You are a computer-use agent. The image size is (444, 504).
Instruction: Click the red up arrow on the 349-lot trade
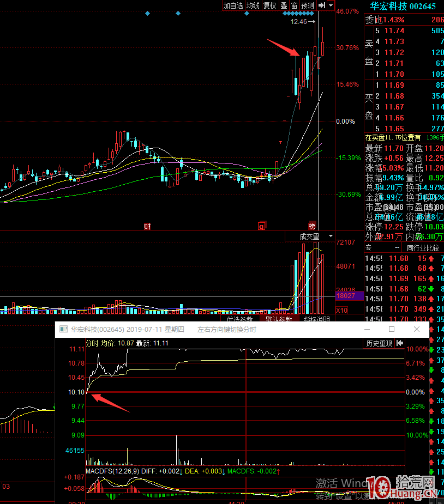click(x=431, y=309)
